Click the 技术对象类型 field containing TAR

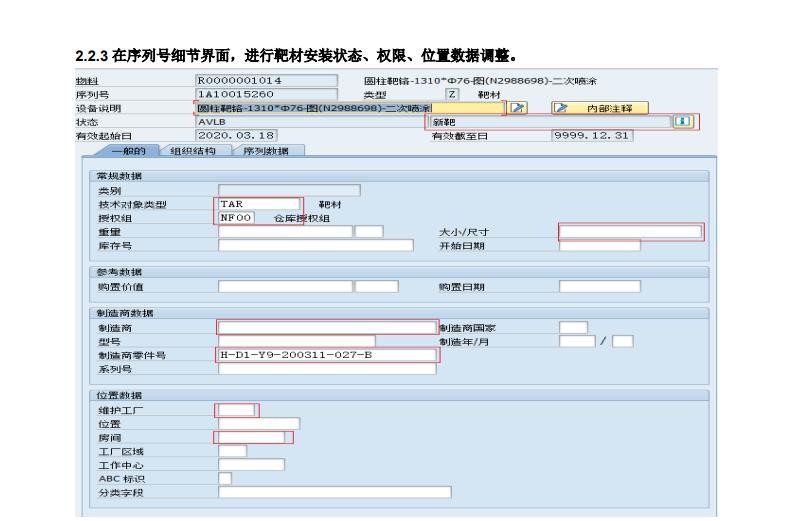click(x=258, y=204)
